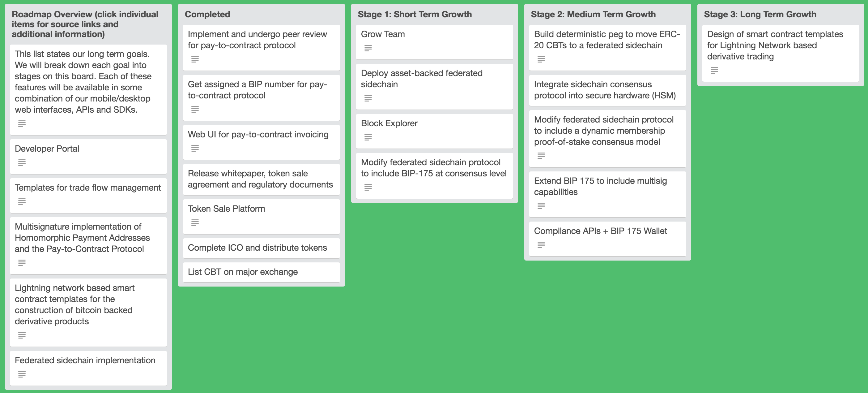The width and height of the screenshot is (868, 393).
Task: Click description icon on Lightning Network derivative trading card
Action: (x=714, y=71)
